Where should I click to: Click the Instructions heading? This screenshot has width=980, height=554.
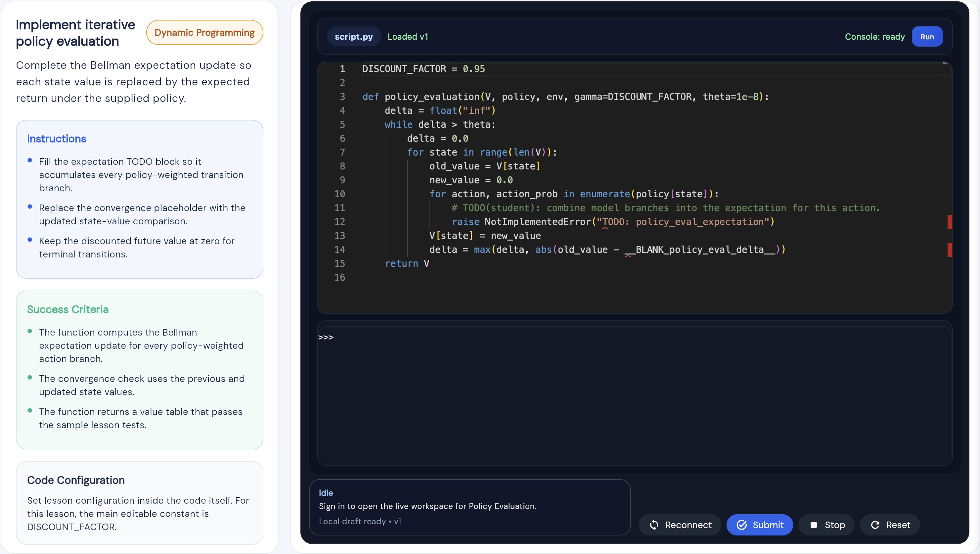[x=56, y=138]
